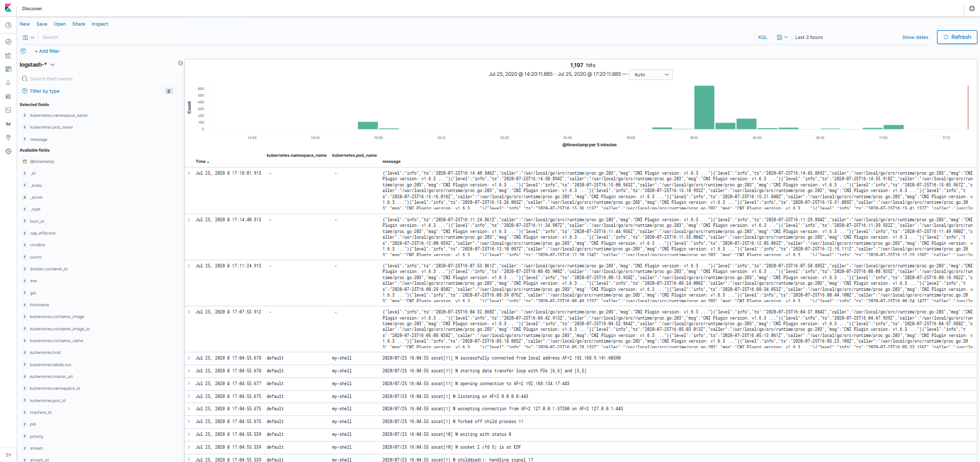The width and height of the screenshot is (980, 462).
Task: Expand the 17:18:01.913 log row
Action: point(189,174)
